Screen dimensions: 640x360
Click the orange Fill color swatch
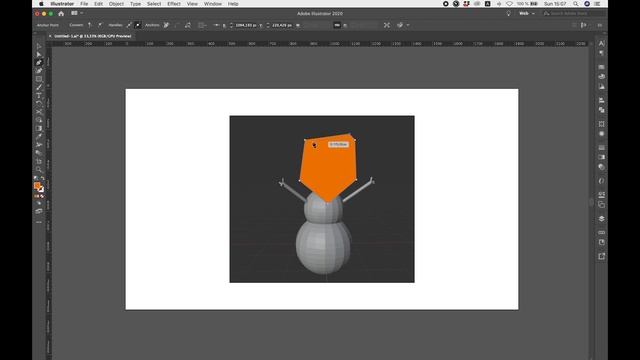[x=37, y=186]
